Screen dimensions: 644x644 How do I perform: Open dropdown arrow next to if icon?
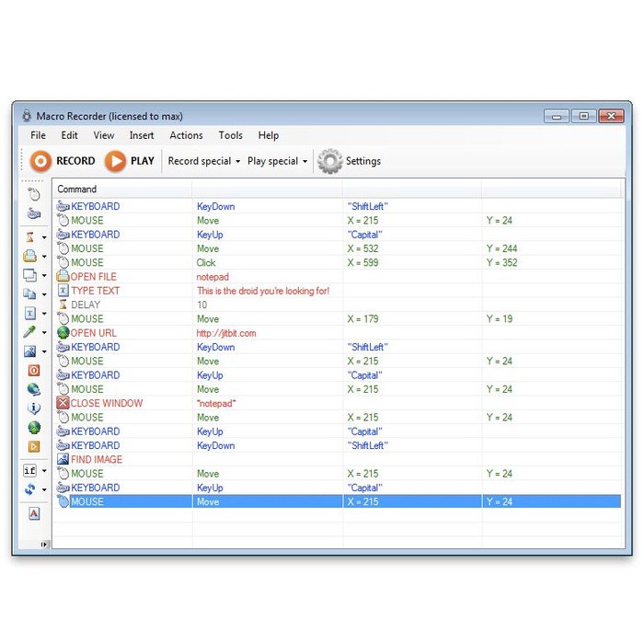pyautogui.click(x=44, y=471)
